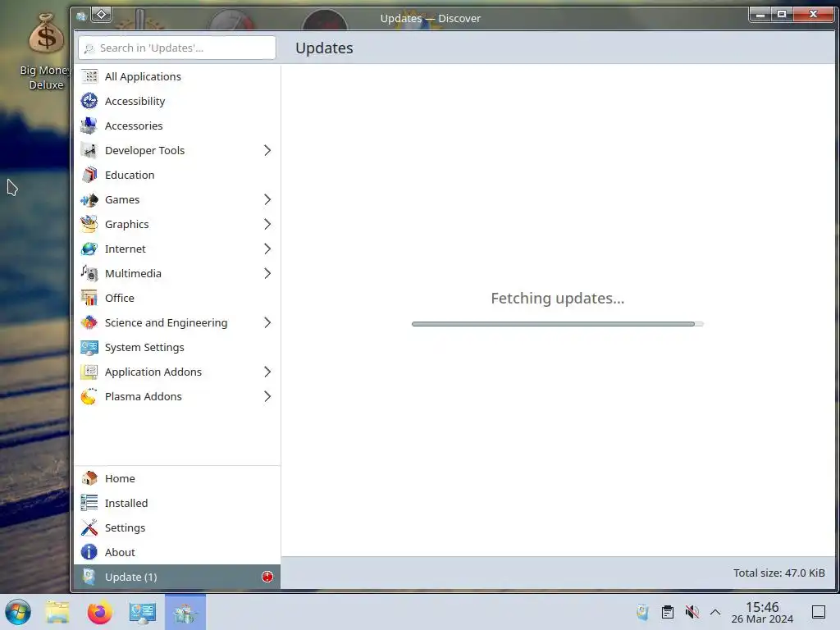Click the Installed list icon
Image resolution: width=840 pixels, height=630 pixels.
(89, 503)
